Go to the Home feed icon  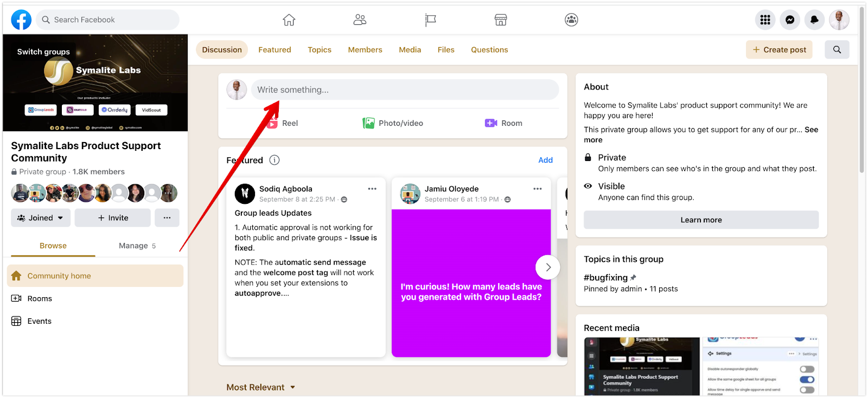(289, 20)
